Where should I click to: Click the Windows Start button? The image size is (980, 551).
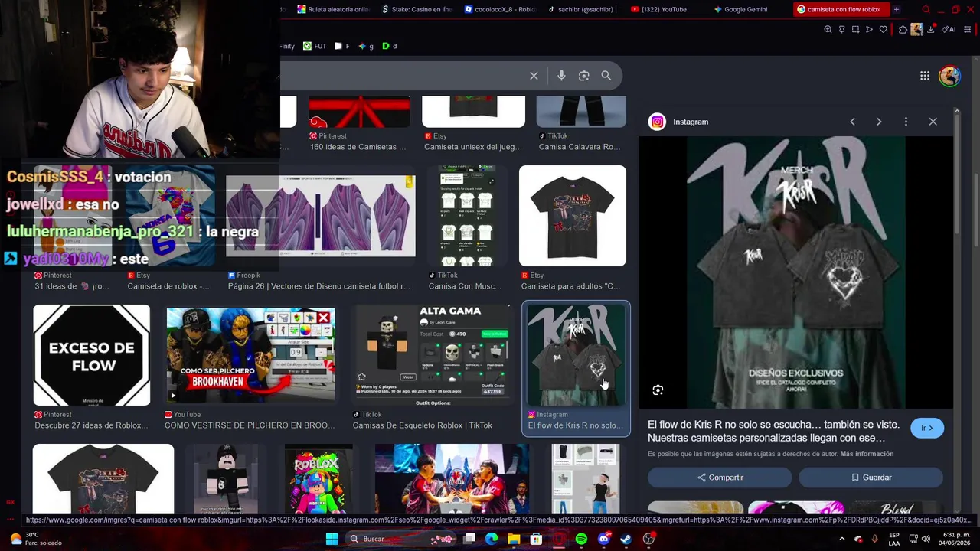point(332,539)
